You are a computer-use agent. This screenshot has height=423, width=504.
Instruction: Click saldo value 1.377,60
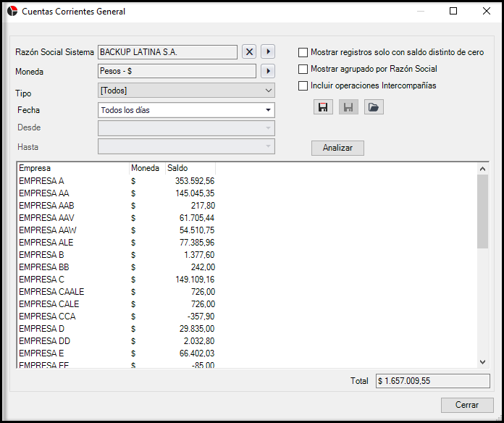[x=199, y=255]
